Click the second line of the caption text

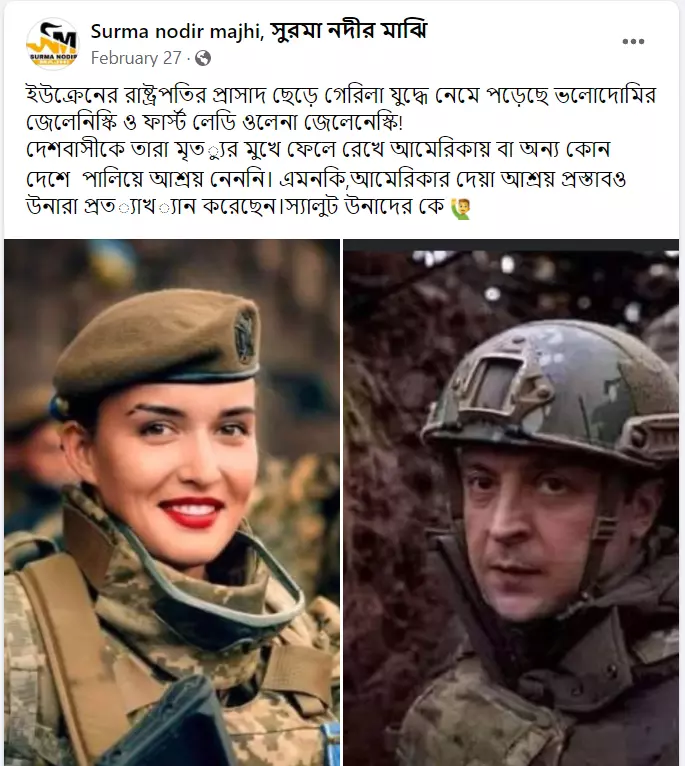pos(215,123)
